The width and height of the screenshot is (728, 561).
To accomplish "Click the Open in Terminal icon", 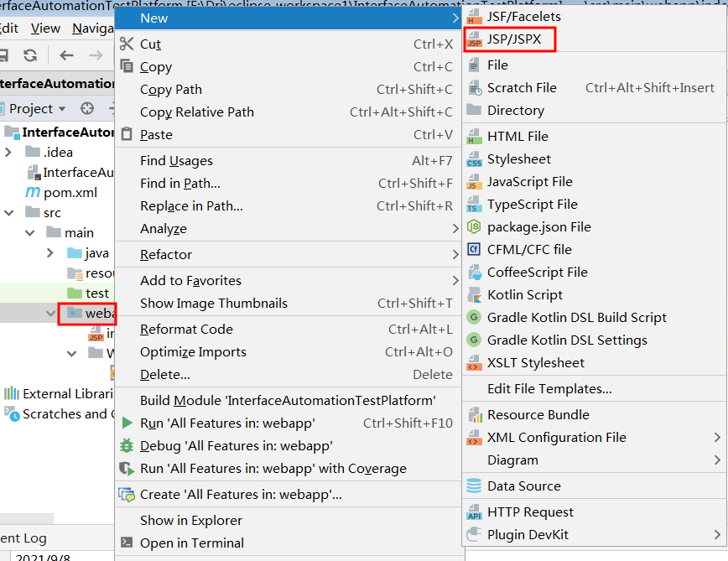I will (x=127, y=543).
